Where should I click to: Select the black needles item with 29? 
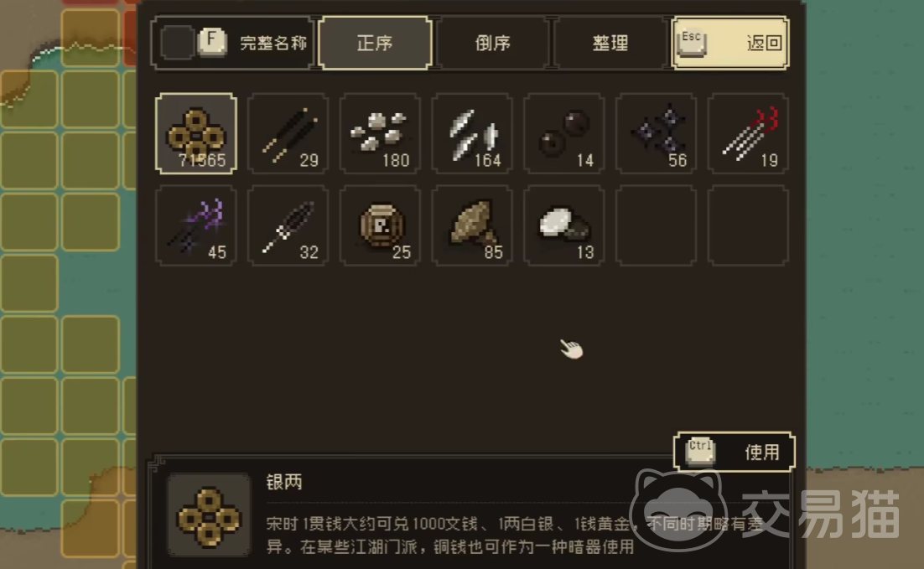click(x=288, y=134)
